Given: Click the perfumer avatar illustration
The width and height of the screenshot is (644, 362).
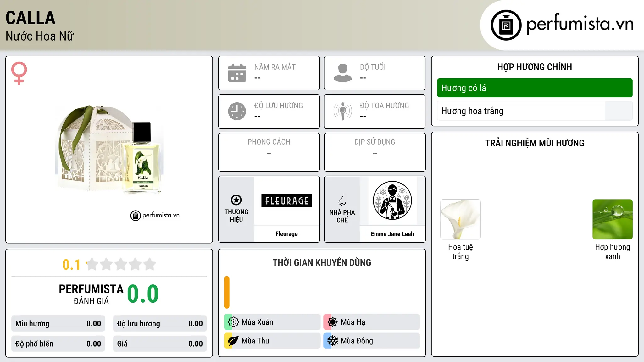Looking at the screenshot, I should tap(392, 200).
